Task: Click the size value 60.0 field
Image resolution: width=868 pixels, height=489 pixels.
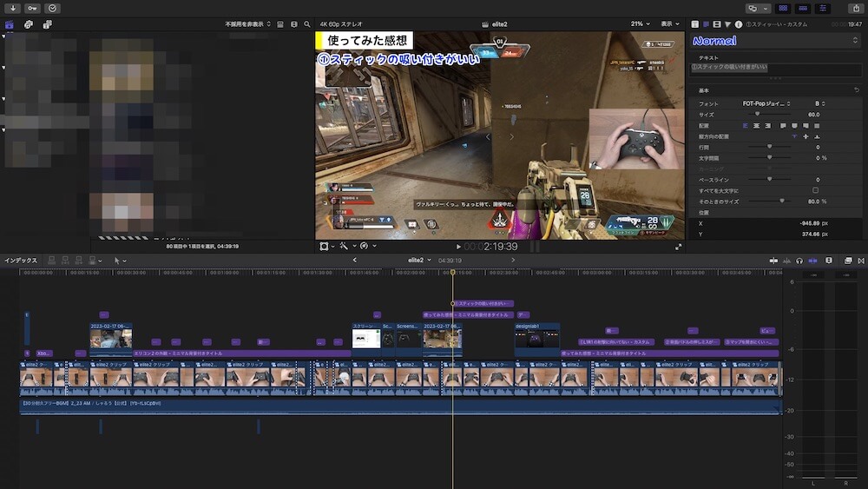Action: click(814, 115)
